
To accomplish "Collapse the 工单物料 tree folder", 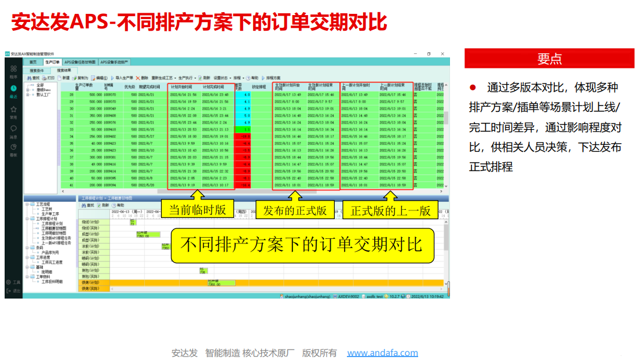I will 27,277.
